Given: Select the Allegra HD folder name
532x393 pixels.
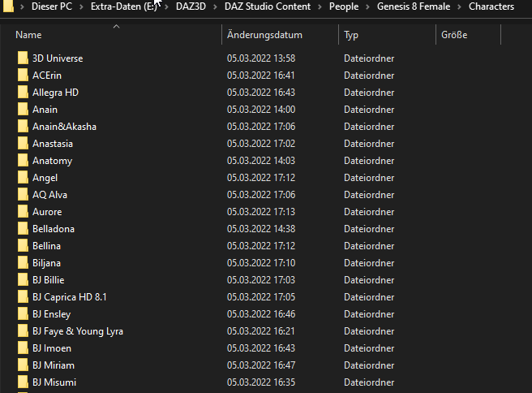Looking at the screenshot, I should [x=55, y=93].
